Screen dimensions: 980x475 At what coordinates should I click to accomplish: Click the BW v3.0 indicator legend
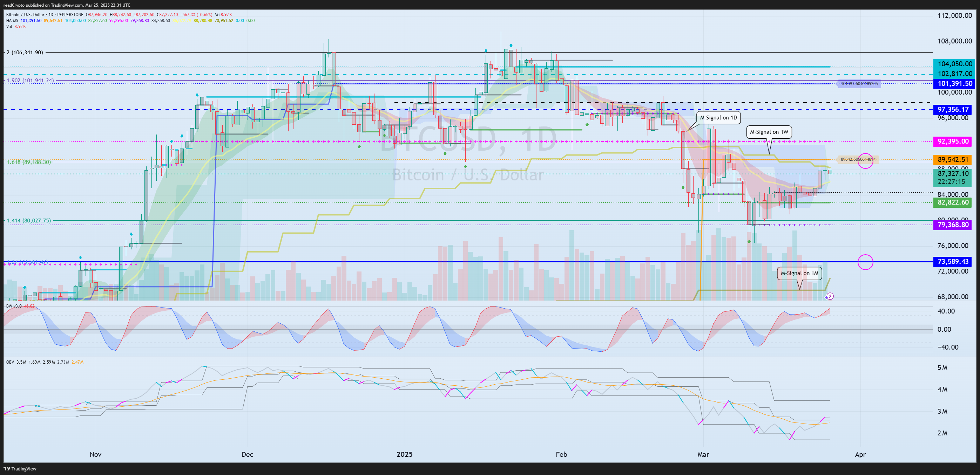pyautogui.click(x=20, y=306)
